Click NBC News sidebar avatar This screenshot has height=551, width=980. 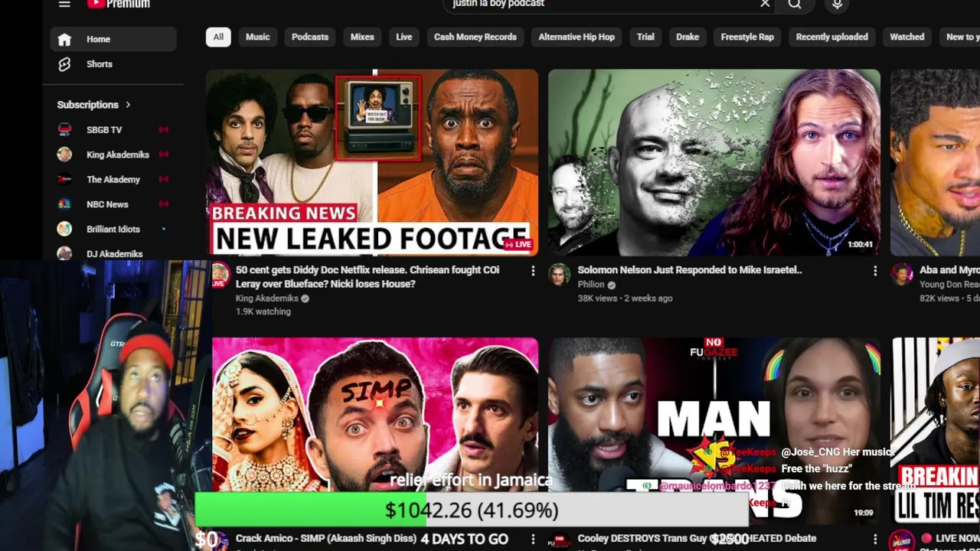pos(64,204)
